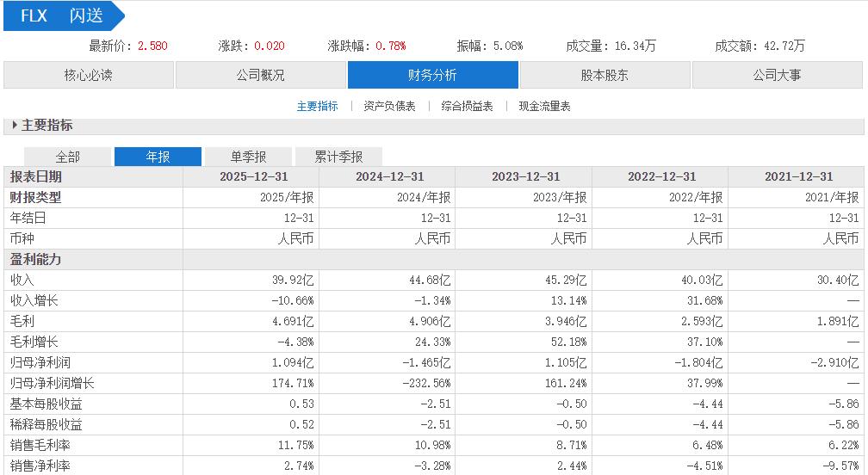This screenshot has width=868, height=475.
Task: View the 综合损益表 link
Action: coord(467,107)
